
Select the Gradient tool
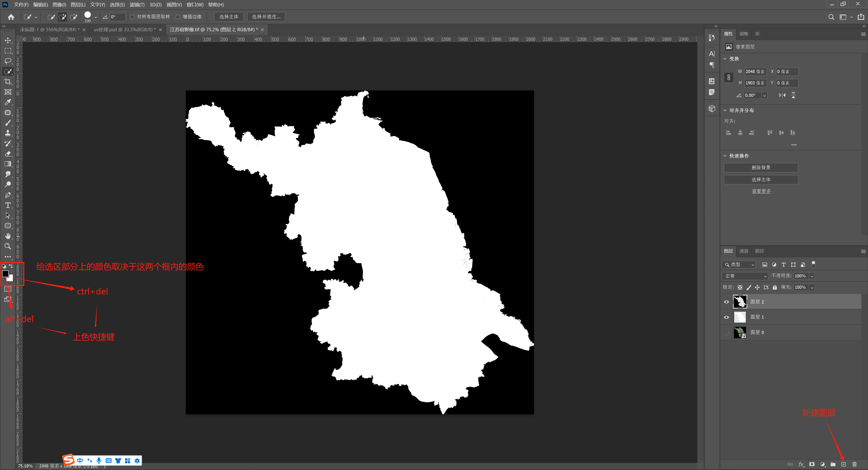coord(8,164)
